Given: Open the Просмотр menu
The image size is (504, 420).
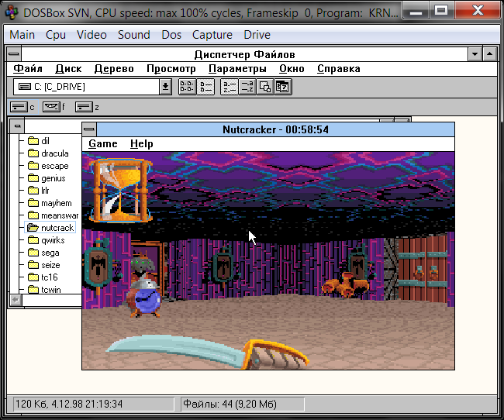Looking at the screenshot, I should (x=171, y=69).
